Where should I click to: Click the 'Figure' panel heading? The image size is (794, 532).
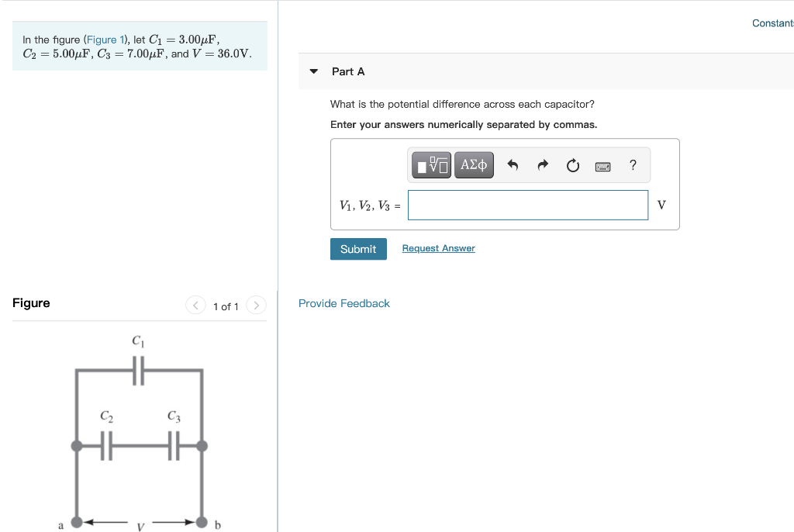[x=31, y=303]
